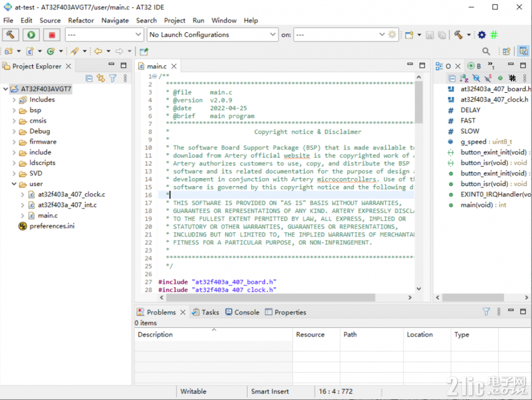This screenshot has width=532, height=400.
Task: Open the Open Perspective icon
Action: [x=506, y=51]
